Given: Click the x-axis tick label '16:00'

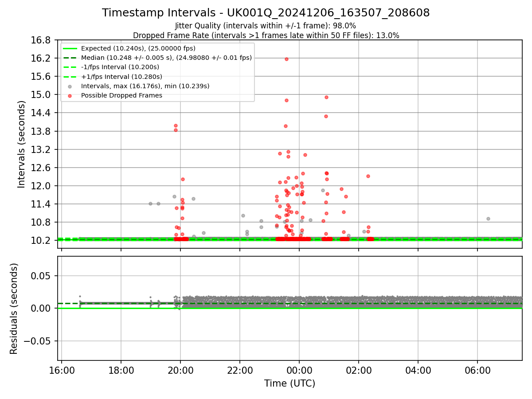Looking at the screenshot, I should click(x=62, y=370).
